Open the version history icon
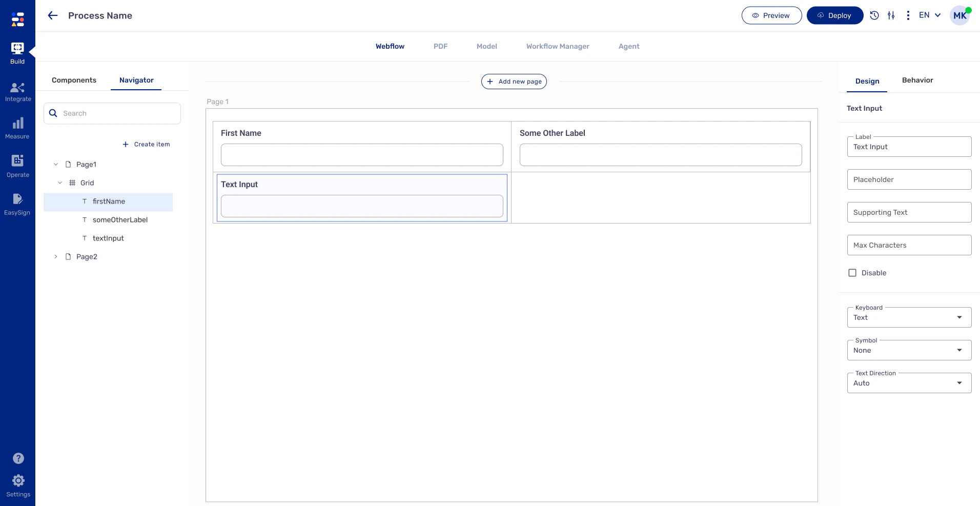This screenshot has height=506, width=980. (x=874, y=15)
